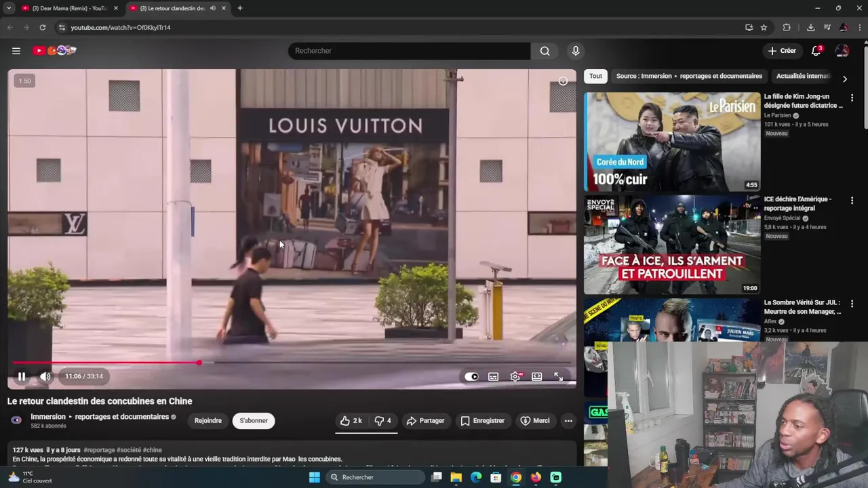Open the weather widget showing 11°C
The image size is (868, 488).
click(29, 477)
